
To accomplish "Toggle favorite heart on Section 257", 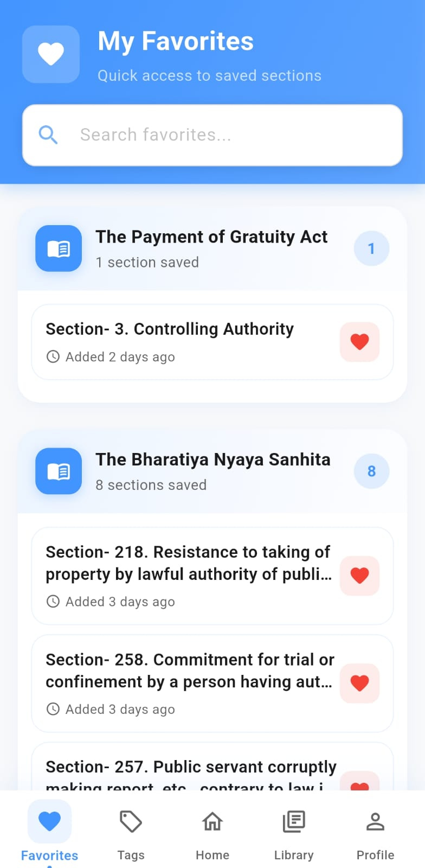I will [x=359, y=783].
